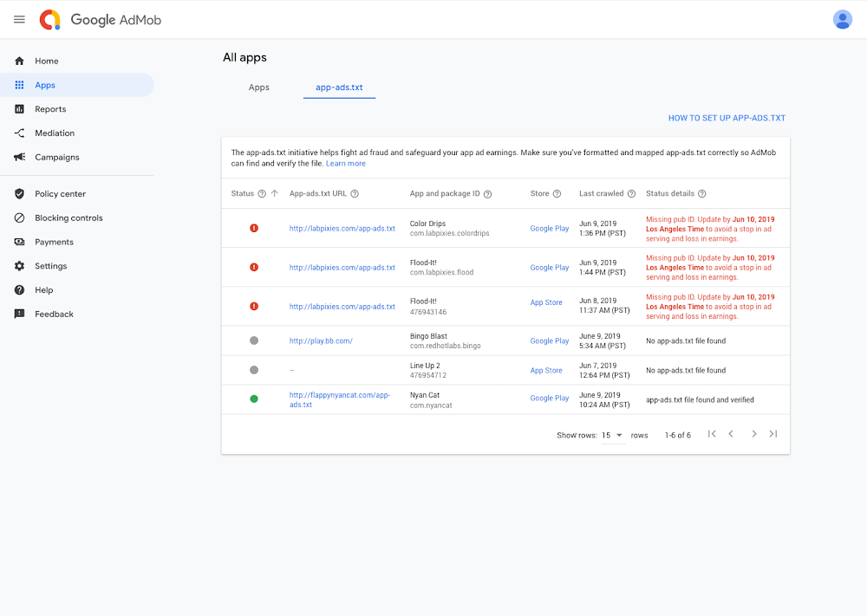
Task: Click the Payments money icon
Action: pyautogui.click(x=19, y=242)
